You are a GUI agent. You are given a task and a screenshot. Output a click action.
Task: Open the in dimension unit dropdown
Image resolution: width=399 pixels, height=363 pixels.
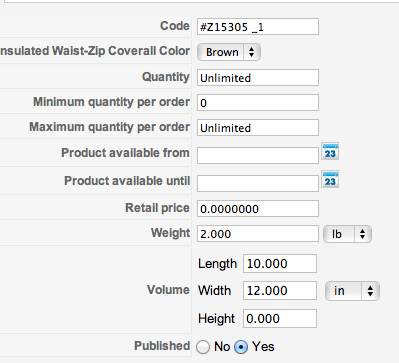[352, 291]
